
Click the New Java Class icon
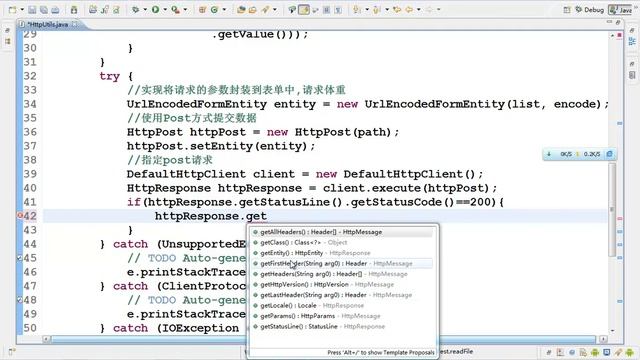(x=214, y=9)
